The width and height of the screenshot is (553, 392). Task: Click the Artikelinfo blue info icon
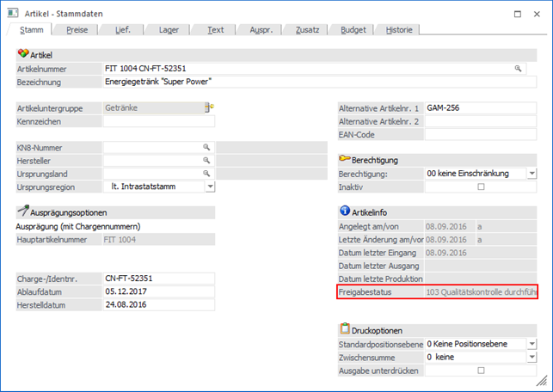coord(345,210)
